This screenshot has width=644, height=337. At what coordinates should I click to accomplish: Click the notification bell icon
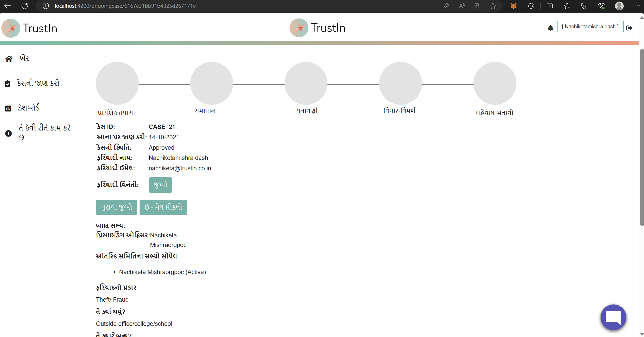tap(550, 28)
